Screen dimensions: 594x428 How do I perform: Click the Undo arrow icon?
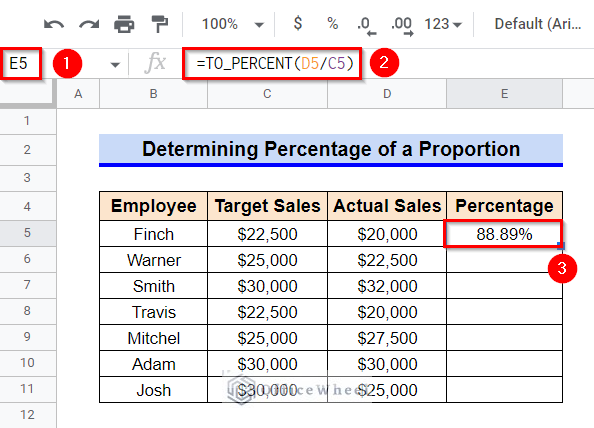[54, 25]
